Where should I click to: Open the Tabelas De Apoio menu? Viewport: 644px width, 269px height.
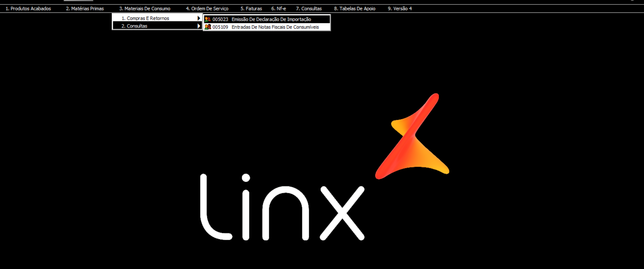[x=354, y=9]
